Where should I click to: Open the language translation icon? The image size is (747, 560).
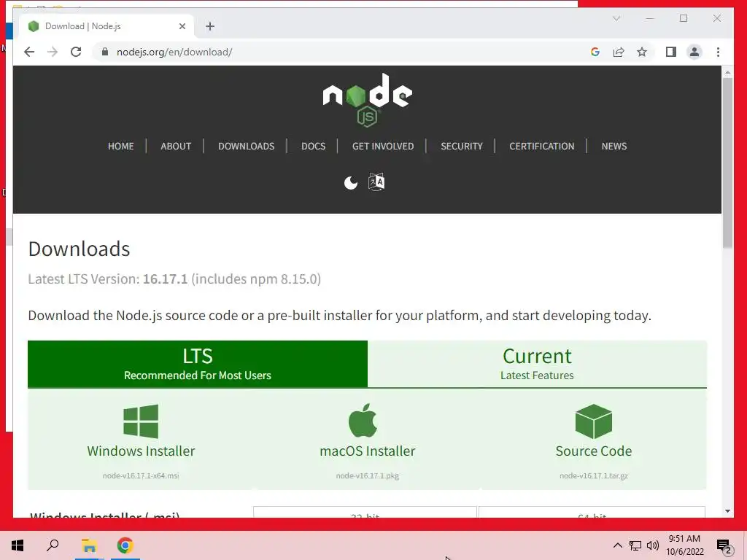click(376, 182)
